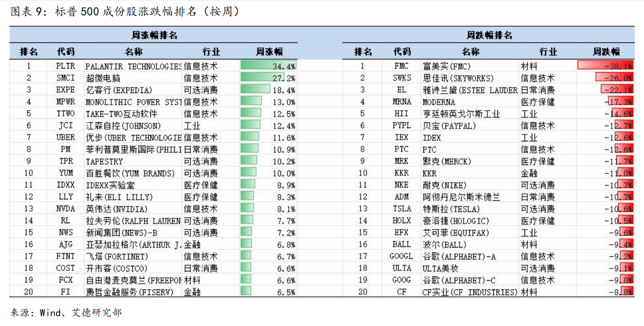Screen dimensions: 644x326
Task: Select the 开市客(COSTCO) name cell
Action: click(x=112, y=268)
